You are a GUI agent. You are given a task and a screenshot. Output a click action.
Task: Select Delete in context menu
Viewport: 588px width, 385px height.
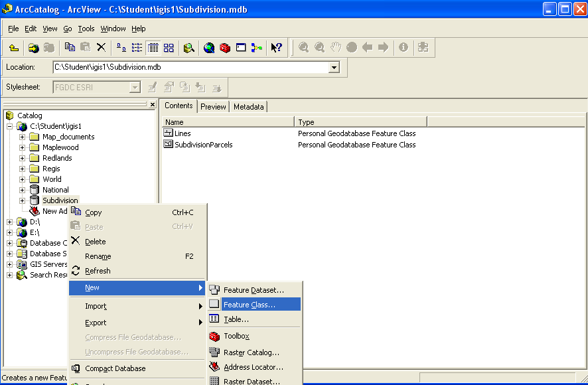click(x=137, y=242)
